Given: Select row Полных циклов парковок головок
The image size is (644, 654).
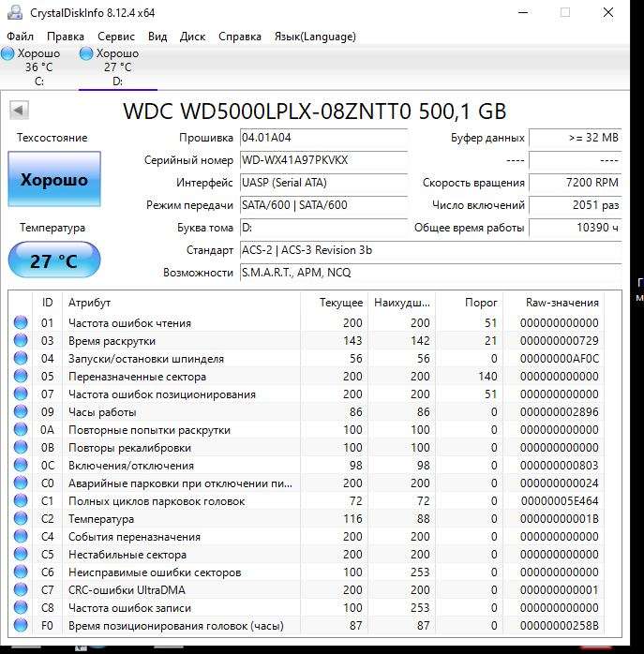Looking at the screenshot, I should coord(307,501).
